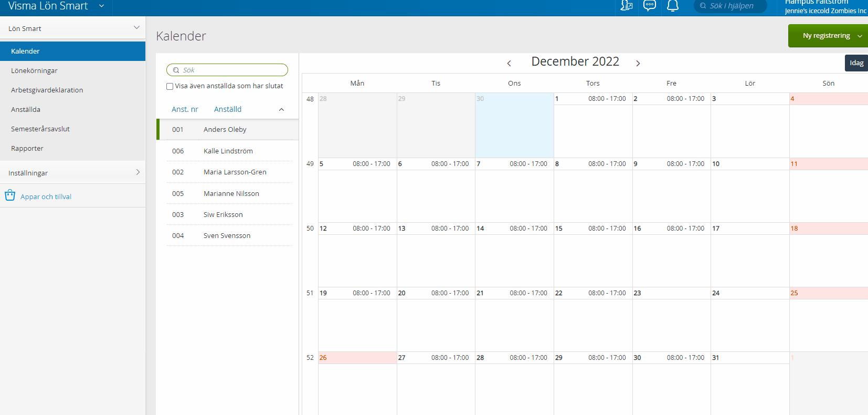
Task: Go to next month arrow
Action: (x=638, y=63)
